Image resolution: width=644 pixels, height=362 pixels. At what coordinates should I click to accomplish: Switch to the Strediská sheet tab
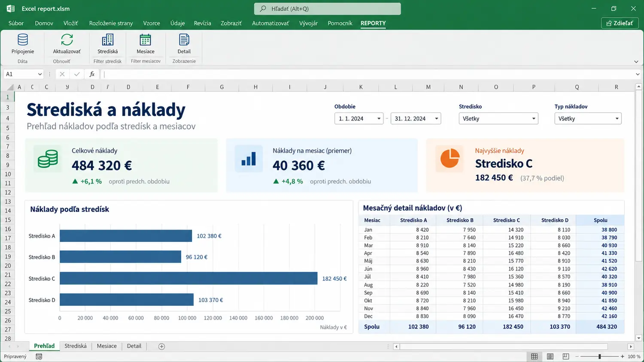point(76,346)
